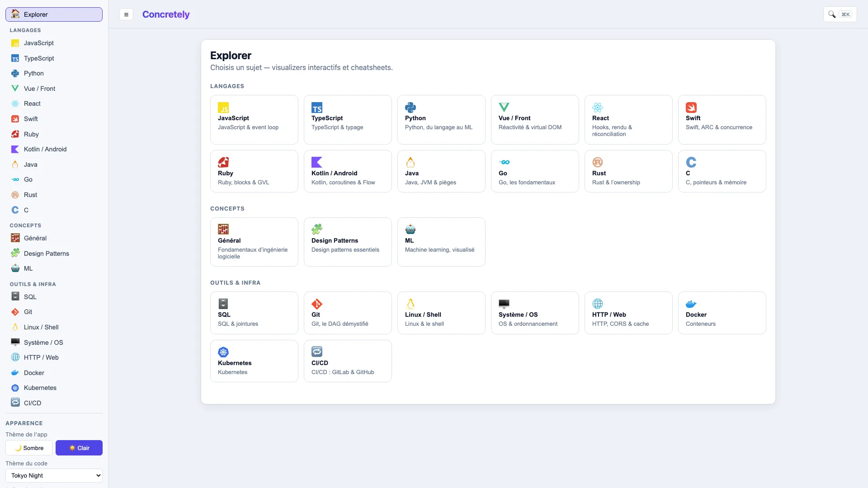Click the monitor icon on the Système / OS card
The width and height of the screenshot is (868, 488).
coord(504,304)
